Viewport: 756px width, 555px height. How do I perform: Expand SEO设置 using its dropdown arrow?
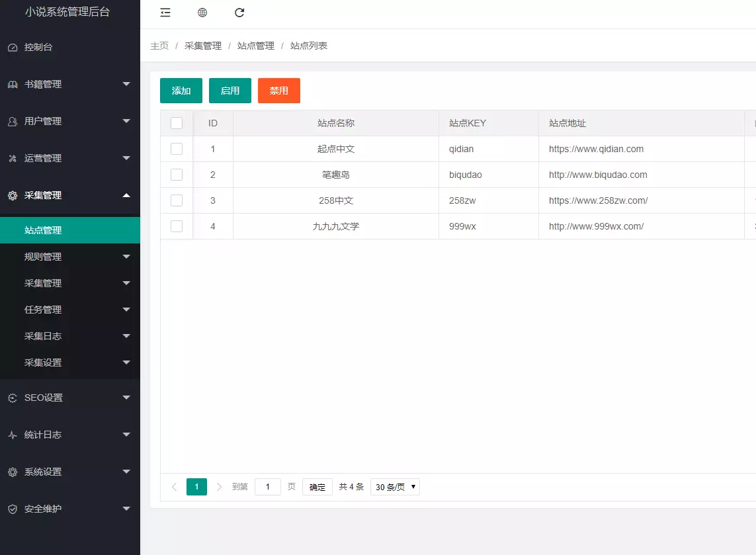[126, 398]
